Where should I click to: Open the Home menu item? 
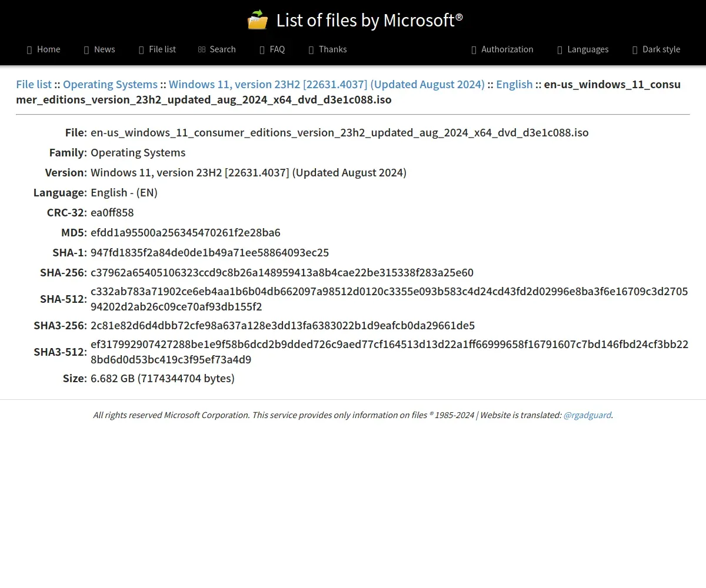[x=44, y=49]
